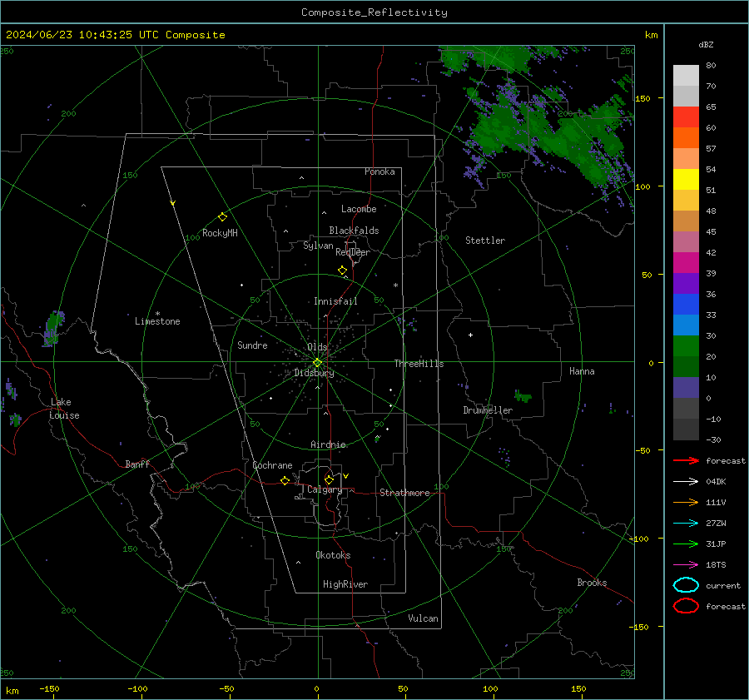Click the dBZ legend heading

point(706,44)
